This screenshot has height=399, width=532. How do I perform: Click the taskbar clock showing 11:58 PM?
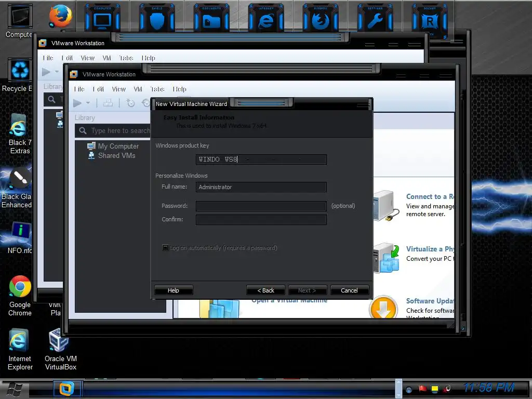[488, 388]
